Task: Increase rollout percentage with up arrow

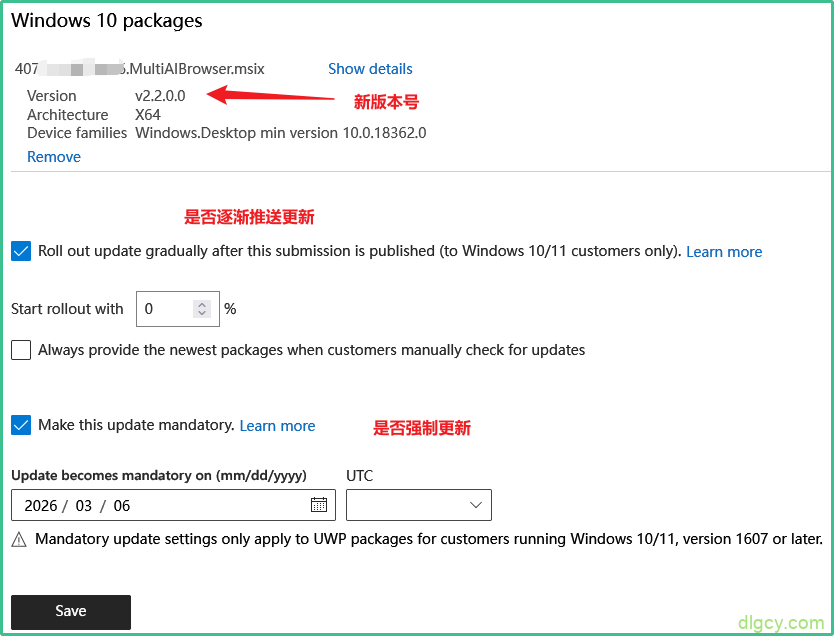Action: click(202, 304)
